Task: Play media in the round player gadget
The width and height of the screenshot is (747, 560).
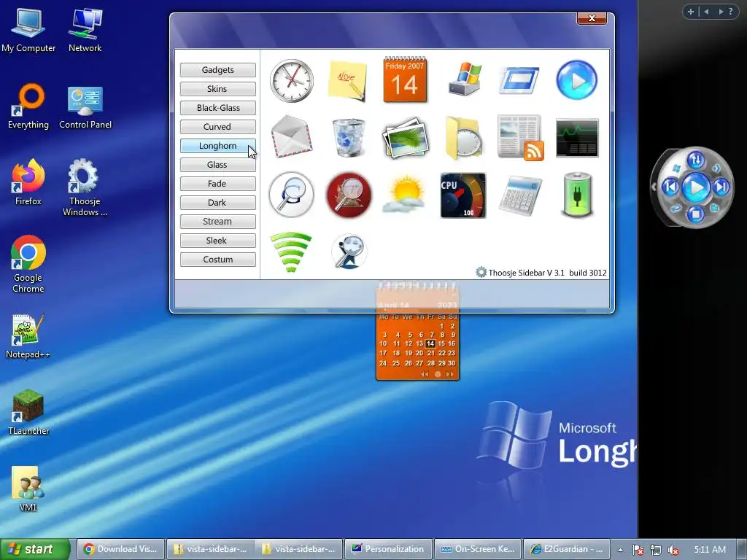Action: [695, 187]
